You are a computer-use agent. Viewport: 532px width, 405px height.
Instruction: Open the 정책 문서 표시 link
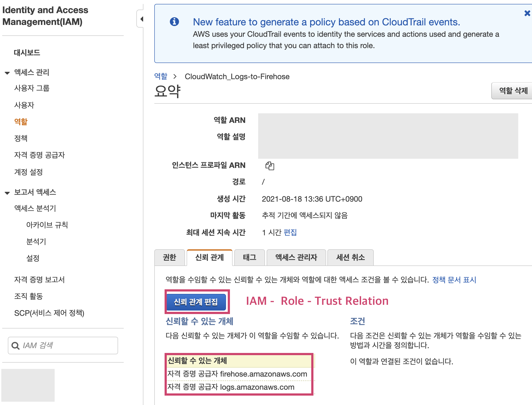(454, 280)
